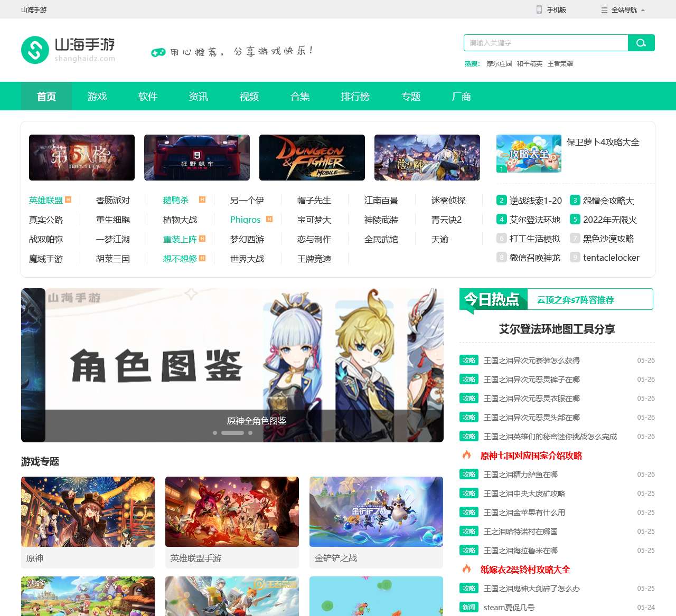Click the hot badge beside Phigros
The image size is (676, 616).
click(x=269, y=219)
